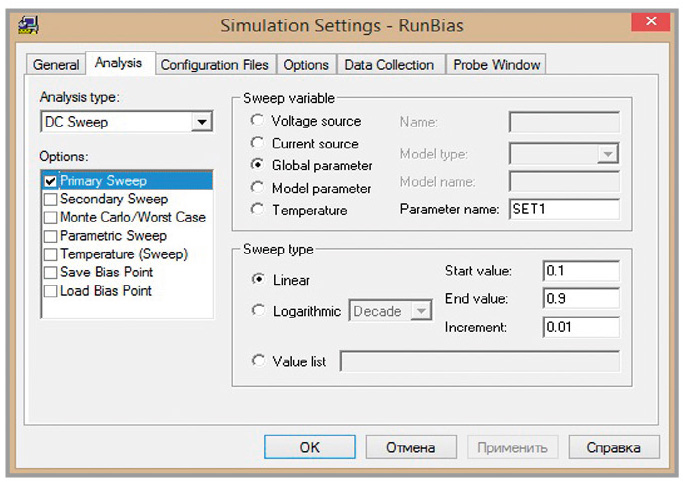The width and height of the screenshot is (683, 482).
Task: Enable the Secondary Sweep option
Action: [x=51, y=199]
